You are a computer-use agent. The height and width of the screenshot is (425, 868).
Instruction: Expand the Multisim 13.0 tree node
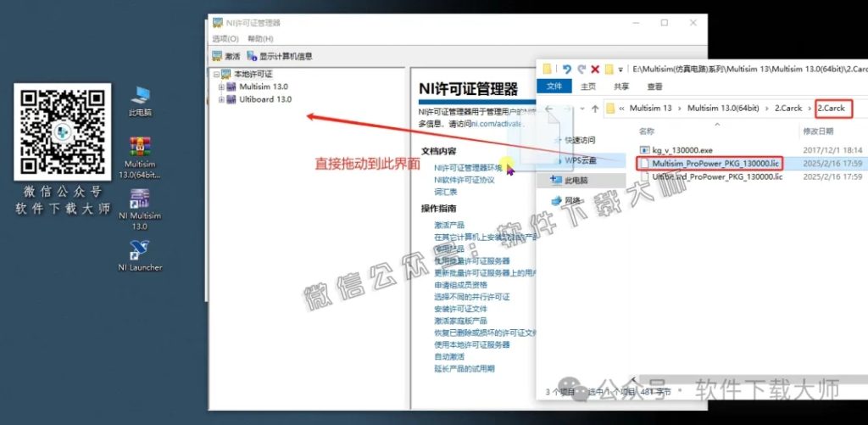tap(222, 87)
